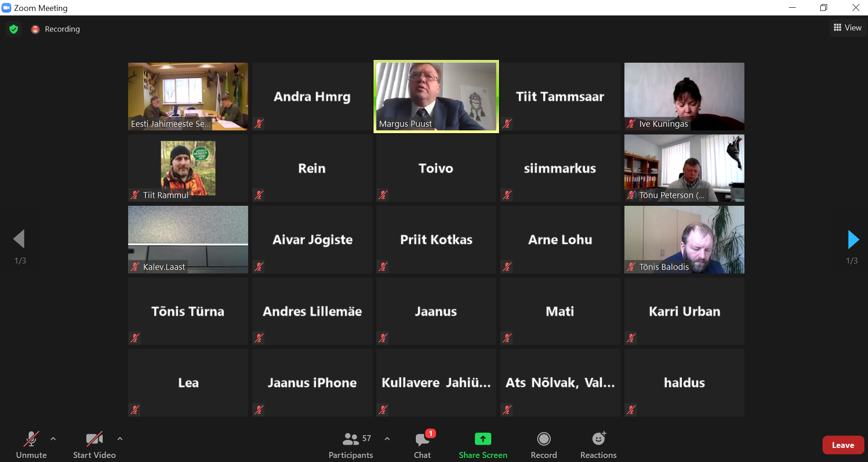Open the View layout menu
The width and height of the screenshot is (868, 462).
point(848,28)
